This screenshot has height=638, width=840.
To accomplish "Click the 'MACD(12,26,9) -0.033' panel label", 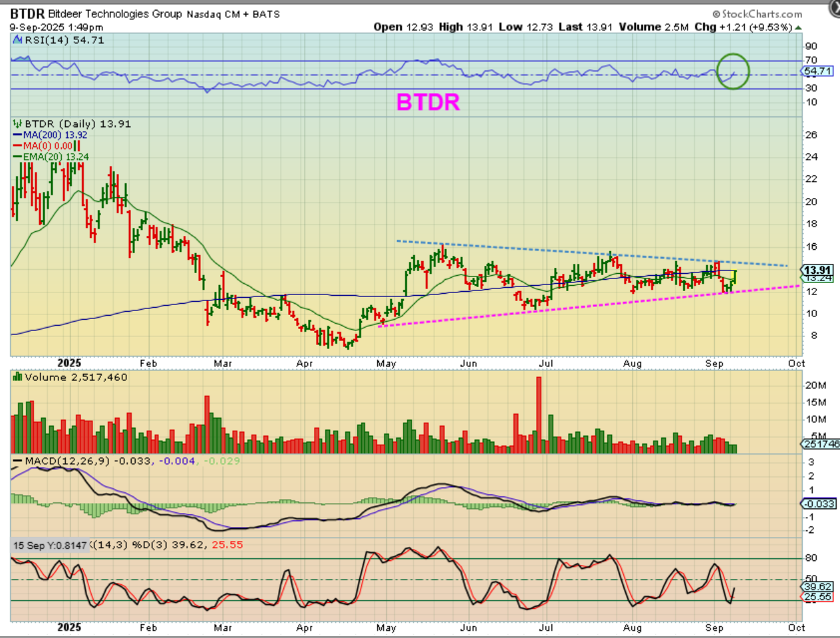I will point(87,461).
